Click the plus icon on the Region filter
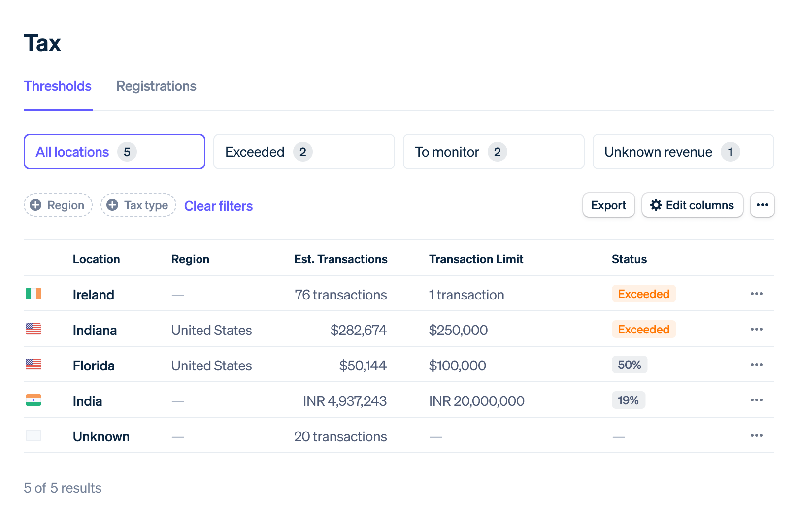 coord(35,205)
